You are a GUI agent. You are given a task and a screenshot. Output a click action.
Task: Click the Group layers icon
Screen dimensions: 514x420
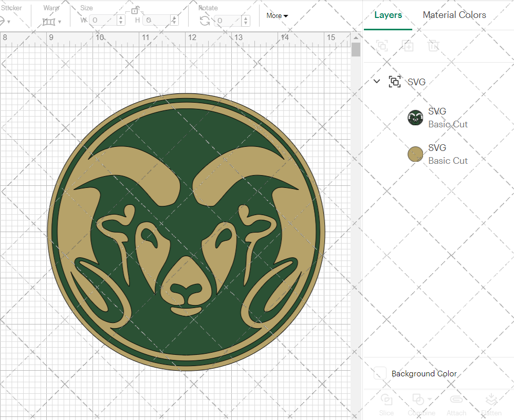pos(382,46)
